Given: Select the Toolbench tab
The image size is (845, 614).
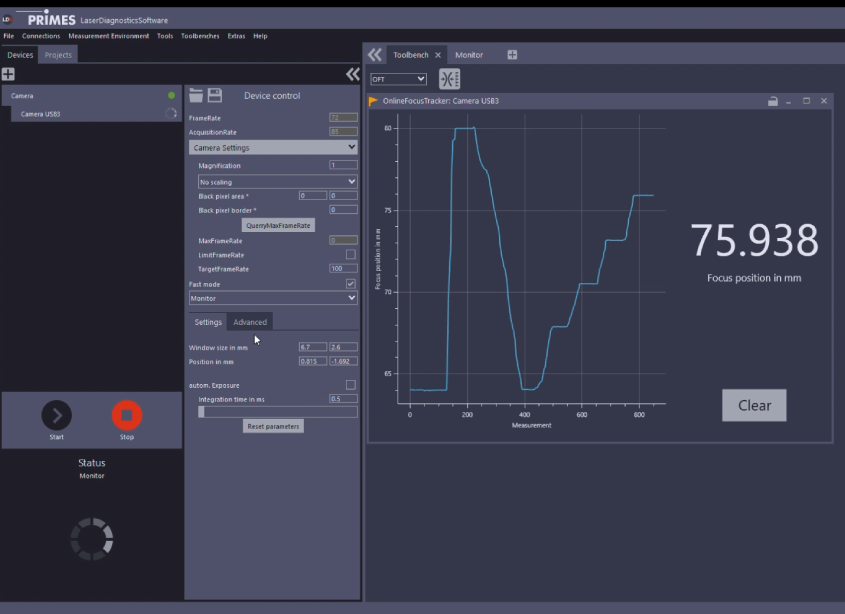Looking at the screenshot, I should click(411, 55).
